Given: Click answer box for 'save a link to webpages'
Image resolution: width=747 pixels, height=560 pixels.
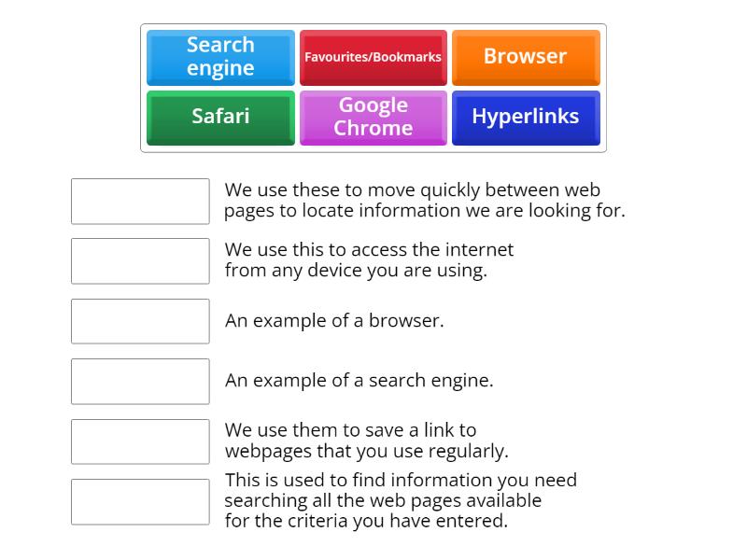Looking at the screenshot, I should point(140,441).
